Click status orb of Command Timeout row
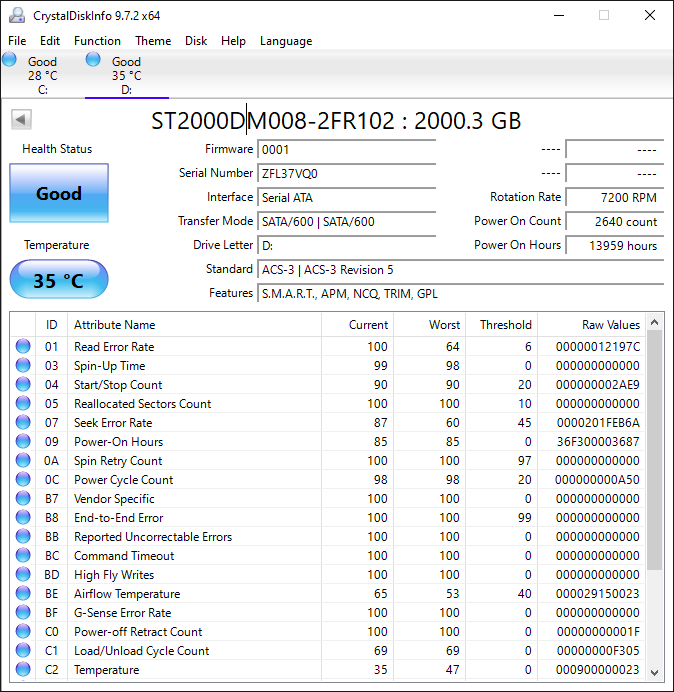674x692 pixels. coord(23,555)
